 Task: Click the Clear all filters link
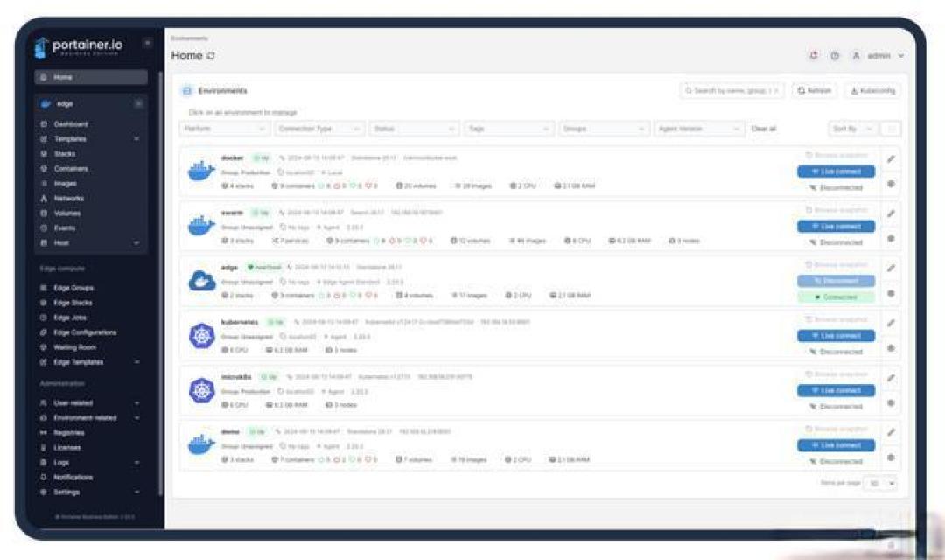click(x=762, y=128)
